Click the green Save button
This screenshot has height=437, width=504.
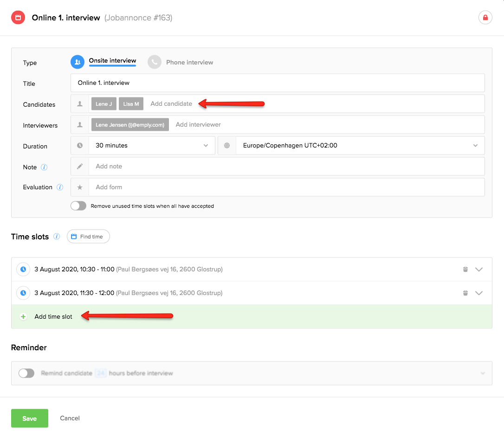click(x=30, y=418)
